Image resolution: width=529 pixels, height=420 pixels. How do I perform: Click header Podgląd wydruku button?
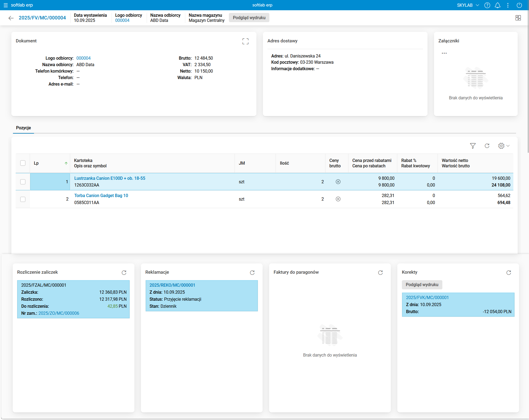[249, 18]
